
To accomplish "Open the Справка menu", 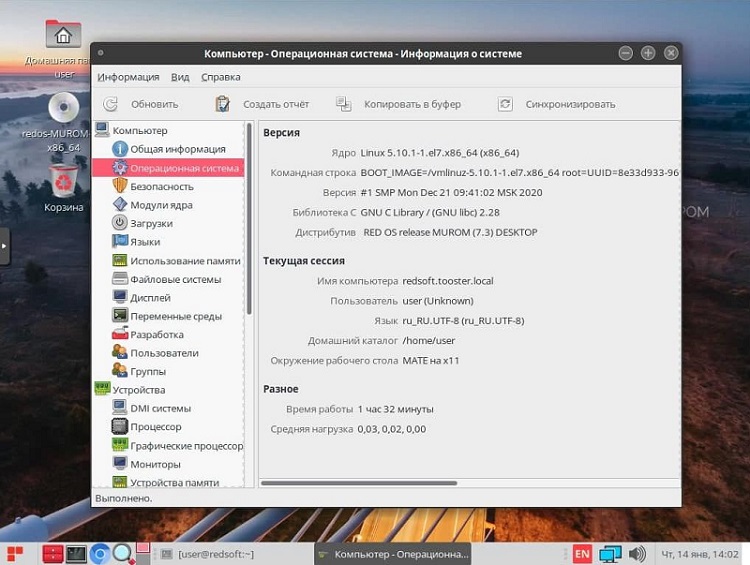I will 220,77.
